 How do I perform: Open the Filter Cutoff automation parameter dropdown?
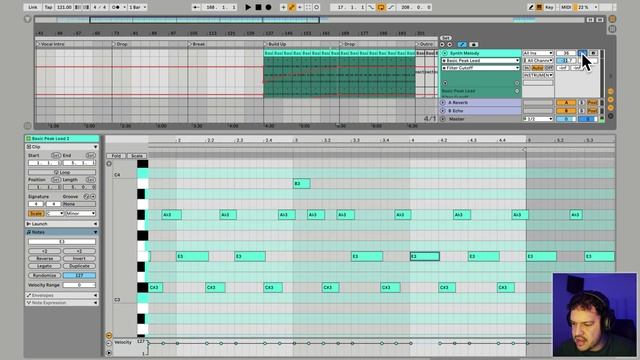coord(480,68)
